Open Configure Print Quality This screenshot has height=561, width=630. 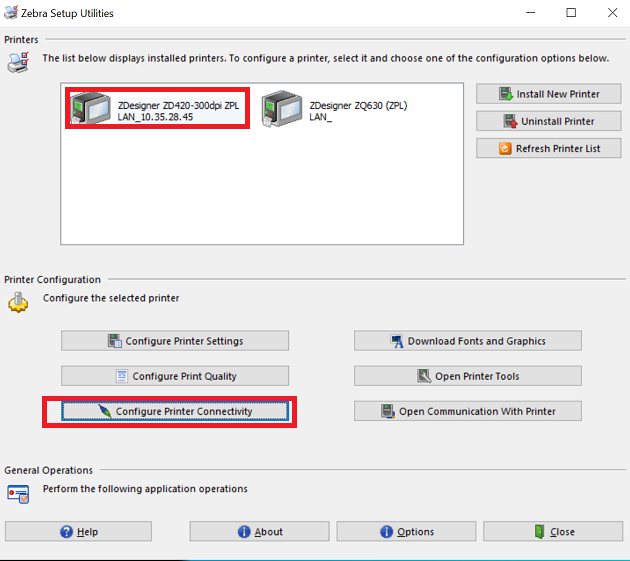175,376
